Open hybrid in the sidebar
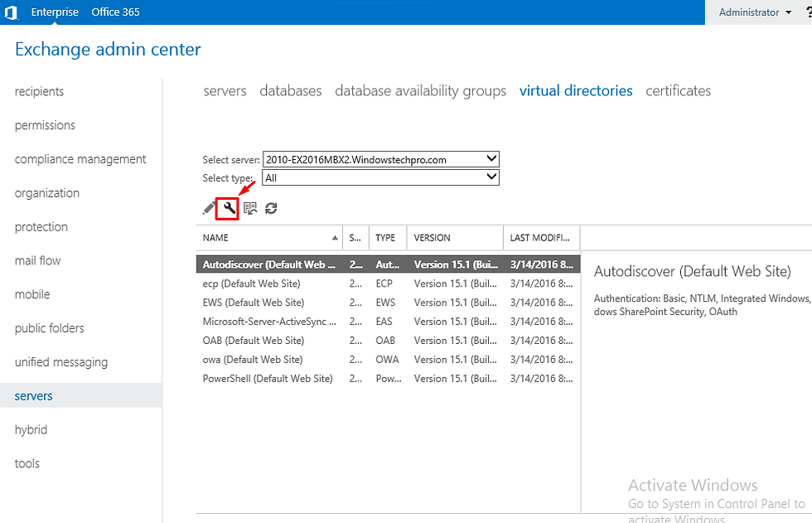 click(x=31, y=430)
